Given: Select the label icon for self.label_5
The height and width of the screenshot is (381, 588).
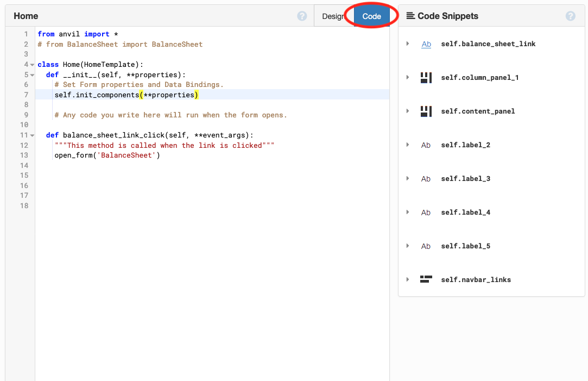Looking at the screenshot, I should pyautogui.click(x=426, y=246).
